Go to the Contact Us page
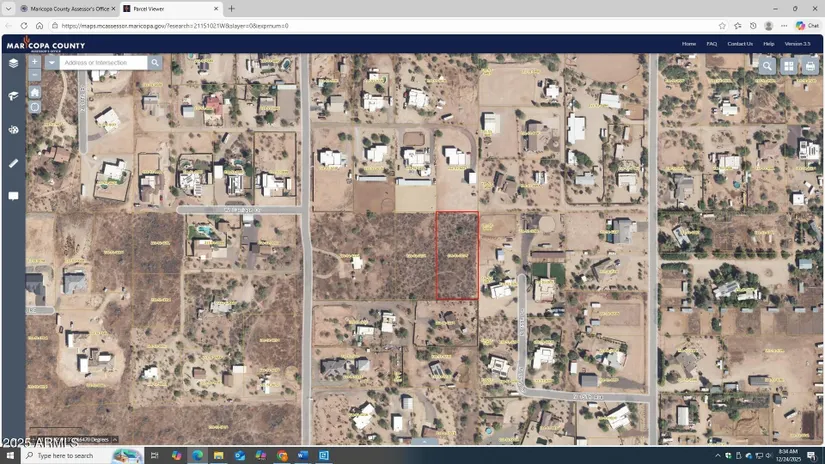 tap(740, 44)
